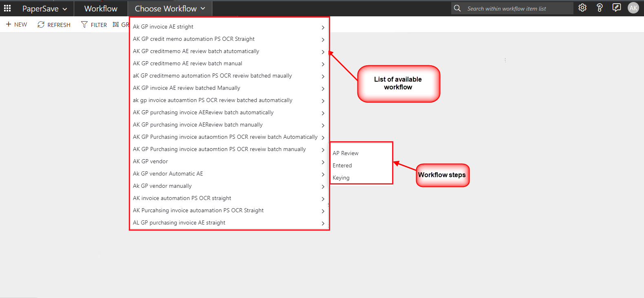Type in the search workflow item field
Viewport: 644px width, 298px height.
518,9
